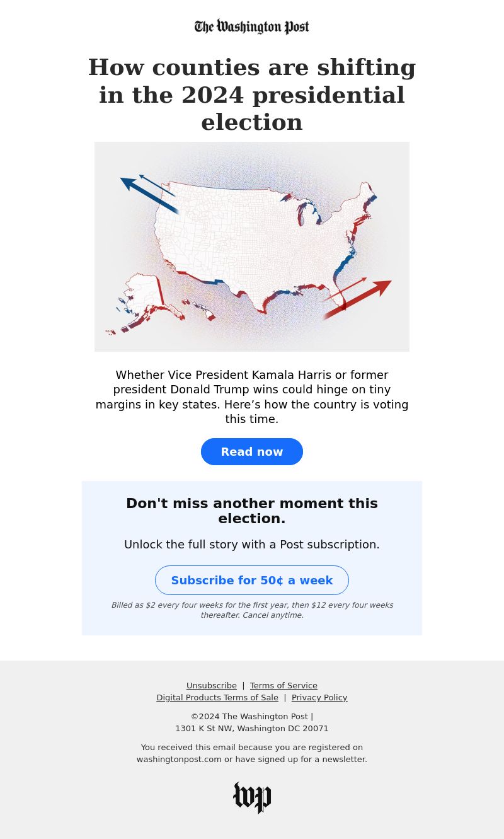504x839 pixels.
Task: Open the Unsubscribe link
Action: pos(212,686)
